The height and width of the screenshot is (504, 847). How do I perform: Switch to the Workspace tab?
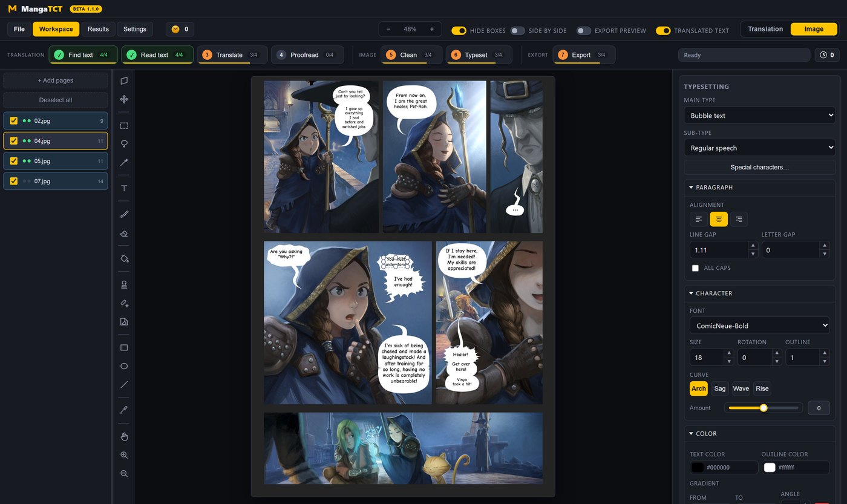point(56,29)
